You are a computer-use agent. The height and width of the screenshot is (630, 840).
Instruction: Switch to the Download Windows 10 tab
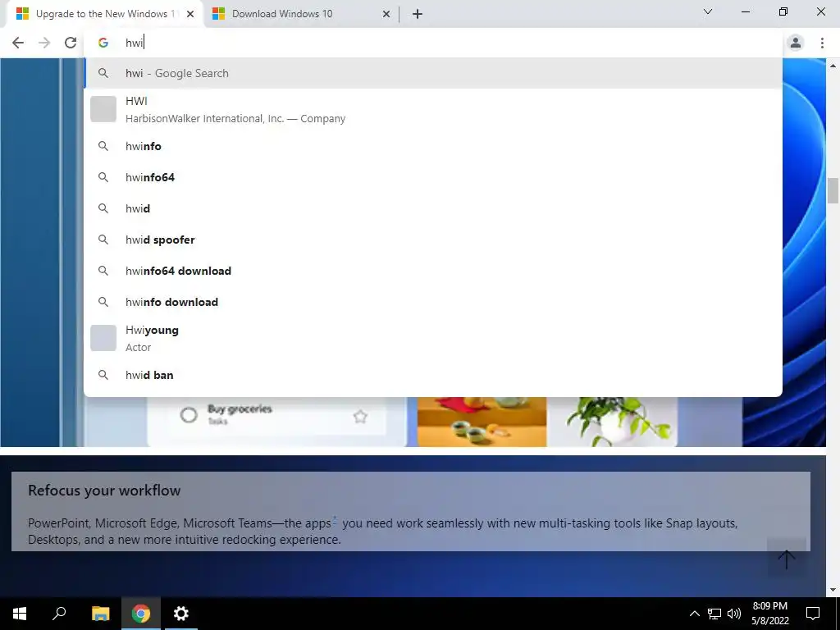pyautogui.click(x=300, y=14)
